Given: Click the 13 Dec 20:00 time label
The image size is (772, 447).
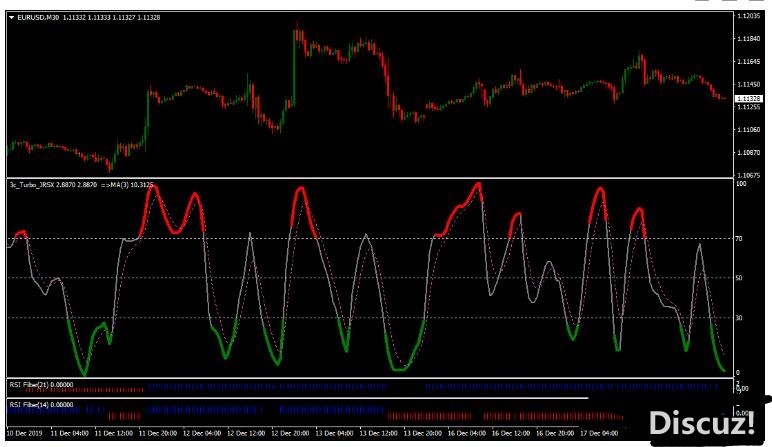Looking at the screenshot, I should click(422, 434).
